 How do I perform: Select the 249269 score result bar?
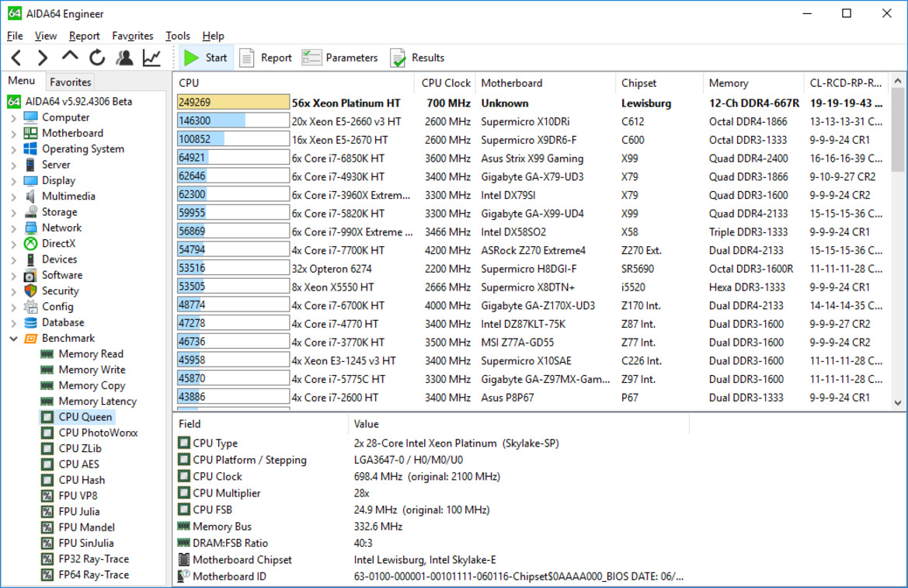coord(233,103)
